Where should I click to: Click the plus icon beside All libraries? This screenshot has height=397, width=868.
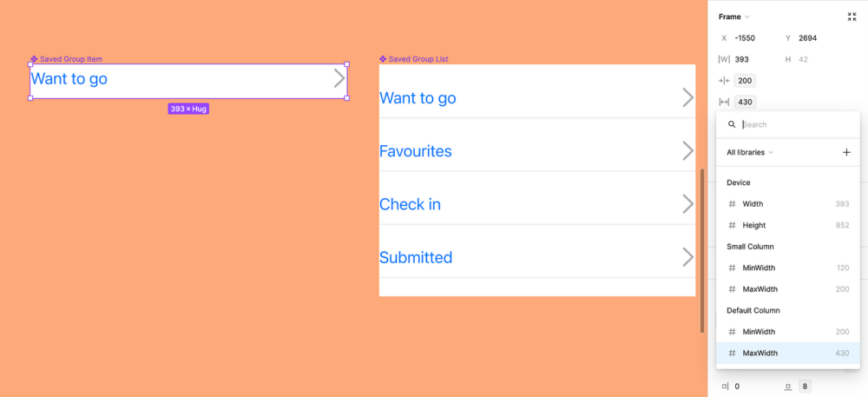coord(846,153)
